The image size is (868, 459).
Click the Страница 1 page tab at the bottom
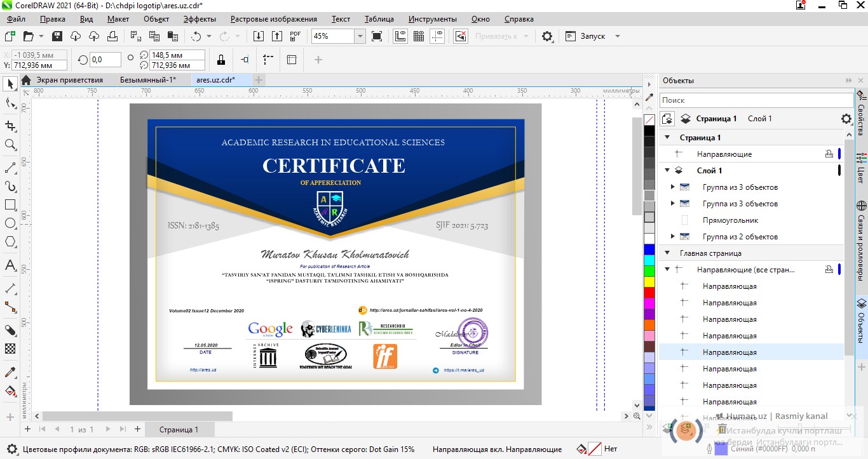pyautogui.click(x=179, y=429)
